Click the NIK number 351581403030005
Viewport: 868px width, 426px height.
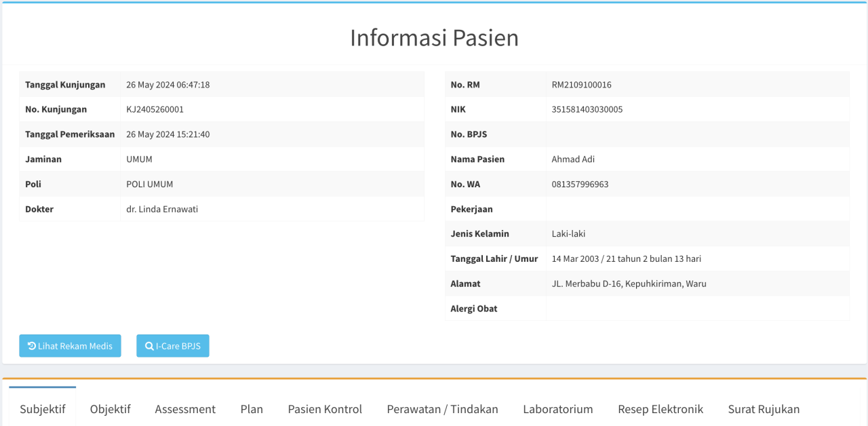[x=587, y=109]
